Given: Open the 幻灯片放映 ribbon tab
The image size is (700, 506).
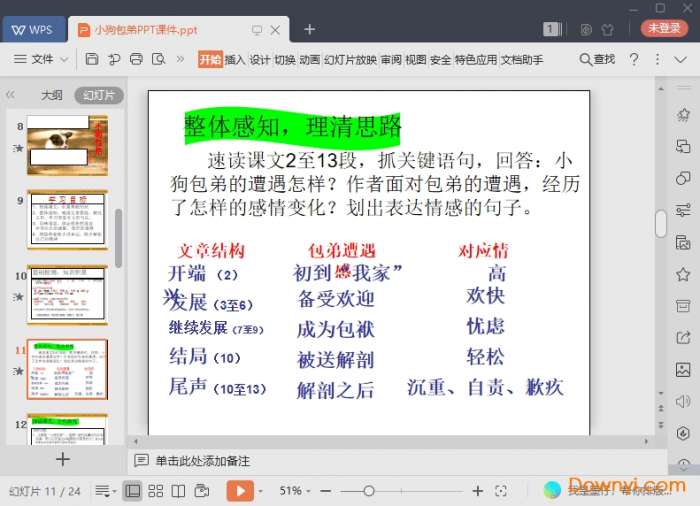Looking at the screenshot, I should 350,60.
